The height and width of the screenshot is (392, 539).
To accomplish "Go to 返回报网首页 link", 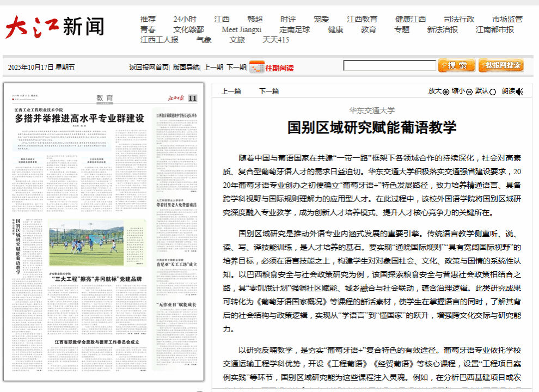I will click(x=149, y=68).
